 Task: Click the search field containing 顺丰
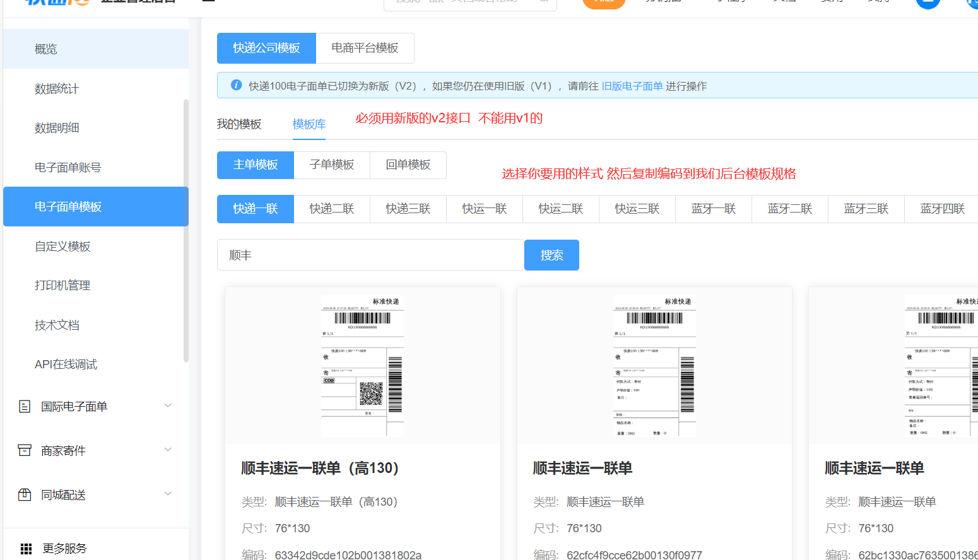click(x=370, y=255)
